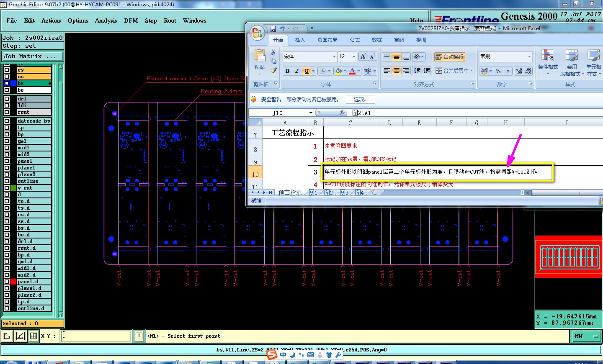Toggle the checkbox for the drl layer
The image size is (603, 364).
click(x=7, y=99)
